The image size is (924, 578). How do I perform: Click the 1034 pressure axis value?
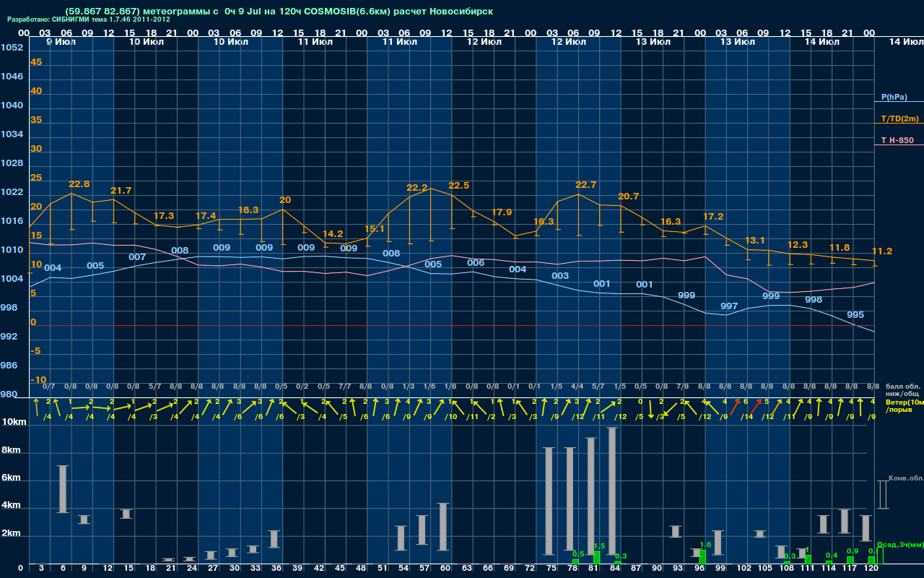(12, 134)
